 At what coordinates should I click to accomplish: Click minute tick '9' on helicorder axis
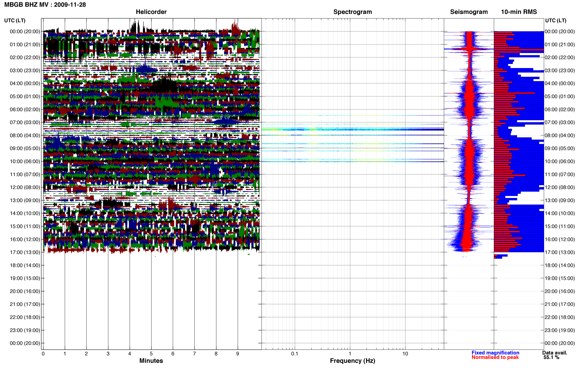pos(238,354)
